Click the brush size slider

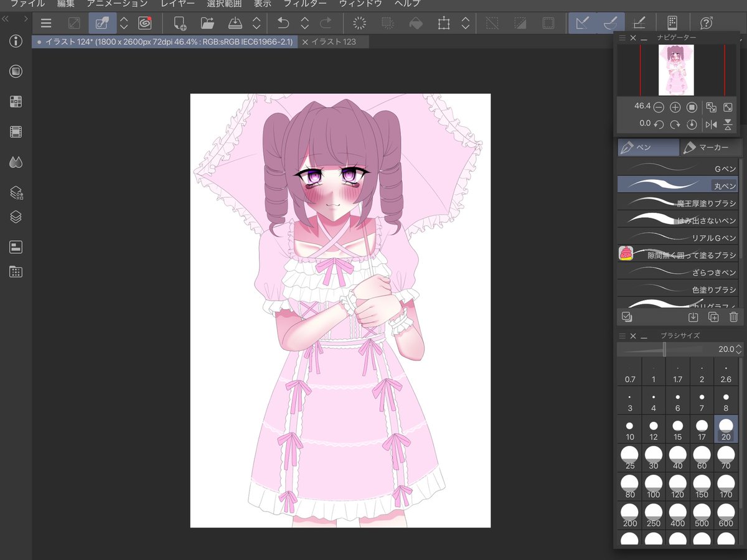pyautogui.click(x=664, y=349)
